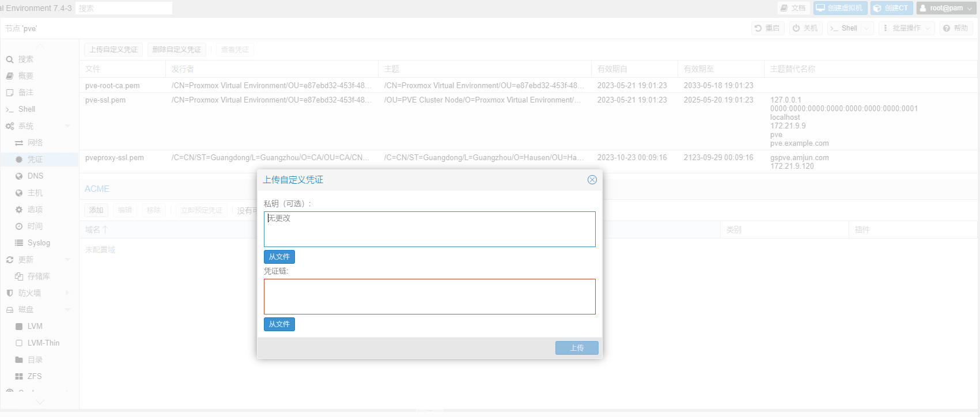This screenshot has width=980, height=417.
Task: Click the 时间 clock icon
Action: pos(19,226)
